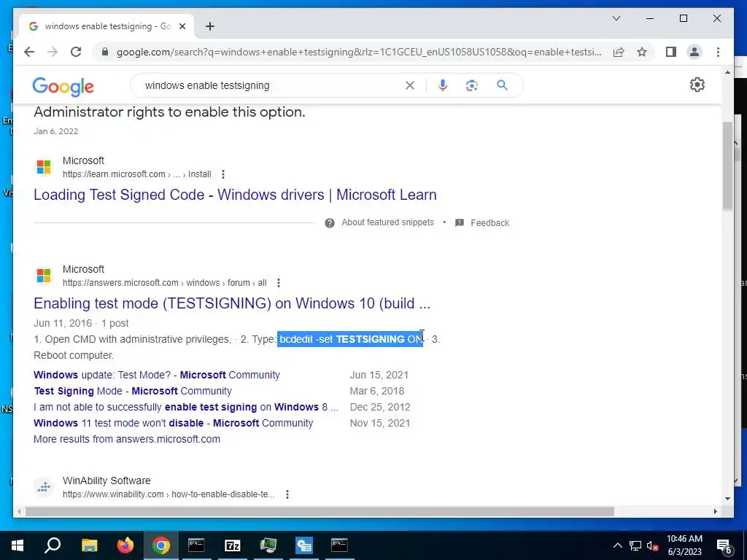Go back to the previous page
The height and width of the screenshot is (560, 747).
tap(29, 52)
